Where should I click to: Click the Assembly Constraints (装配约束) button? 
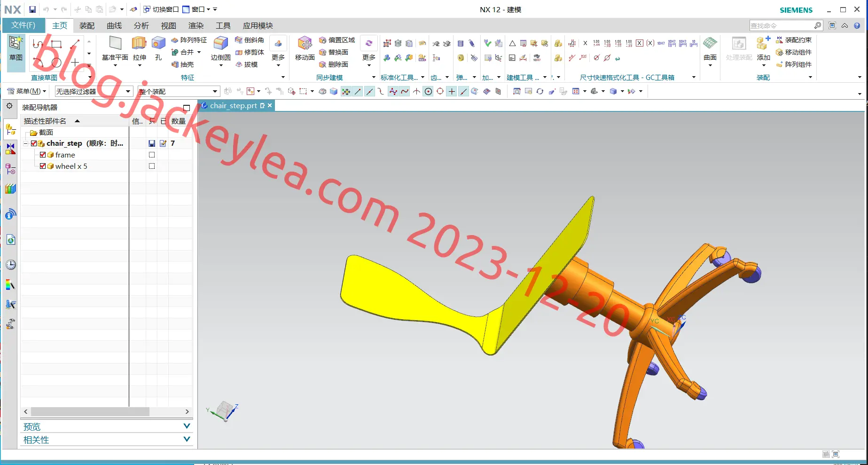794,40
